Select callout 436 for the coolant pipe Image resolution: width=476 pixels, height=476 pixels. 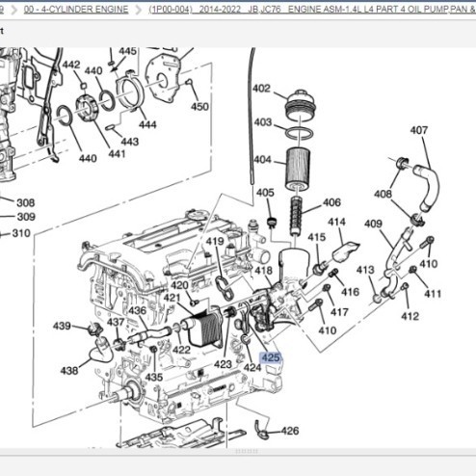click(138, 310)
